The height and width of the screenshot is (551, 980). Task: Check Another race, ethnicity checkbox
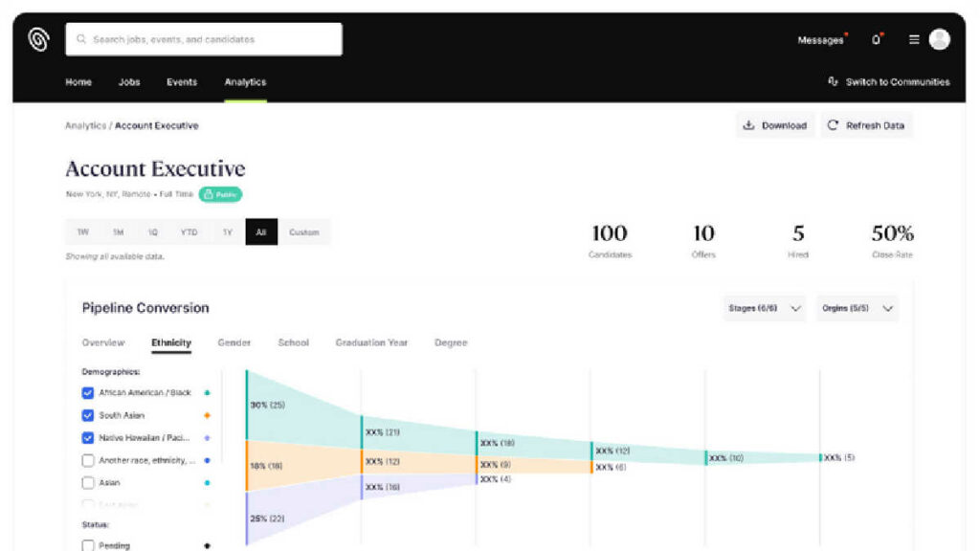[87, 460]
